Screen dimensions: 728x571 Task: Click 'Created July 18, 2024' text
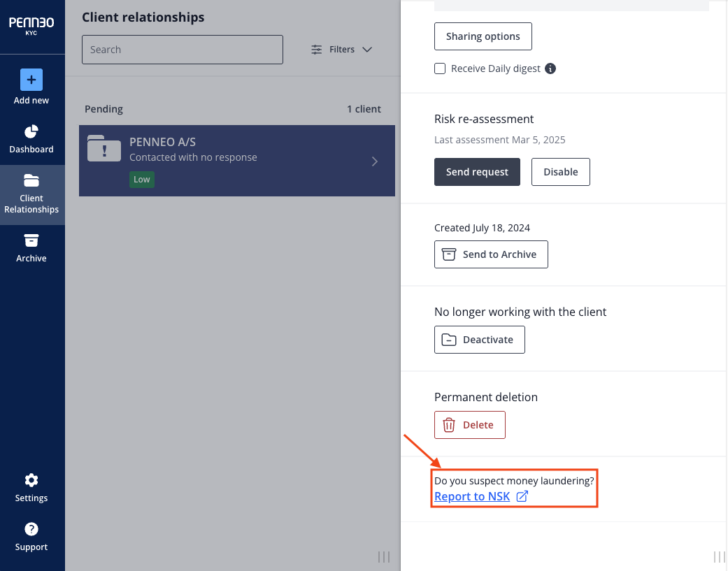pyautogui.click(x=482, y=228)
